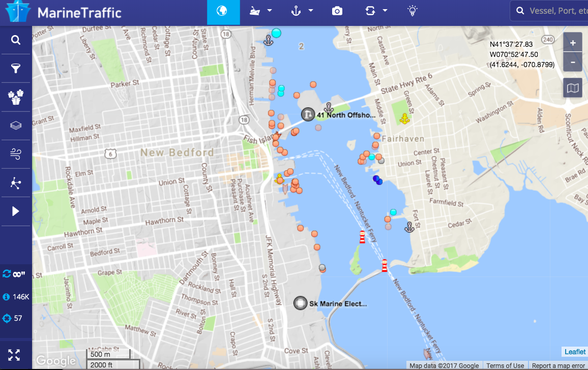Click the MarineTraffic ship logo
The image size is (588, 370).
[18, 11]
